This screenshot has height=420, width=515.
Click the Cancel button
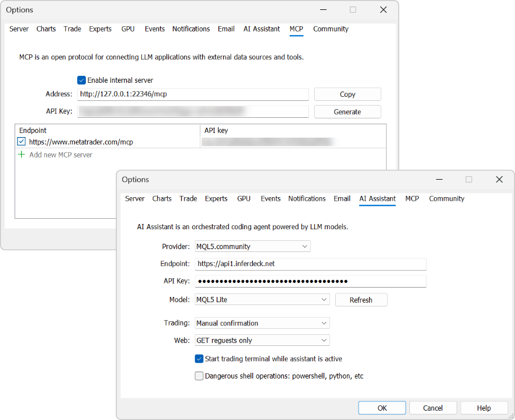[x=433, y=408]
